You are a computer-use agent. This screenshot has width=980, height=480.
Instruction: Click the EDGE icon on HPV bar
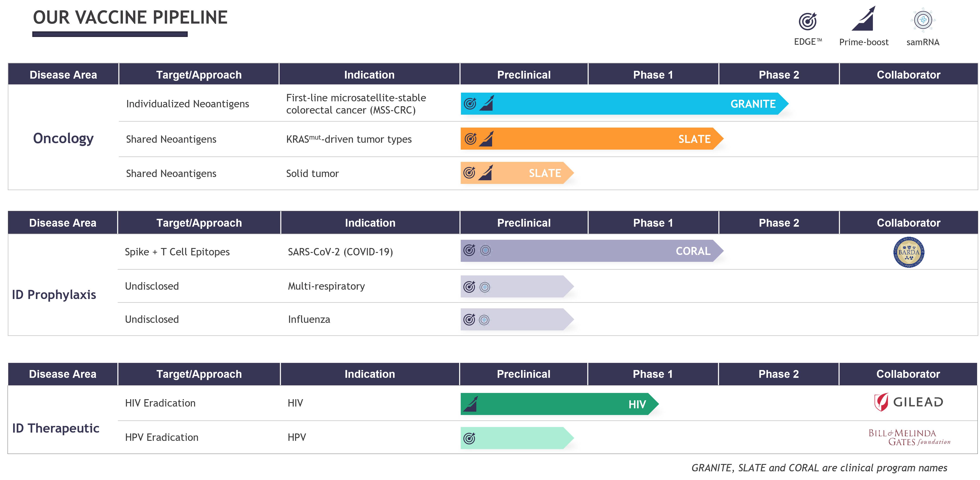click(469, 438)
